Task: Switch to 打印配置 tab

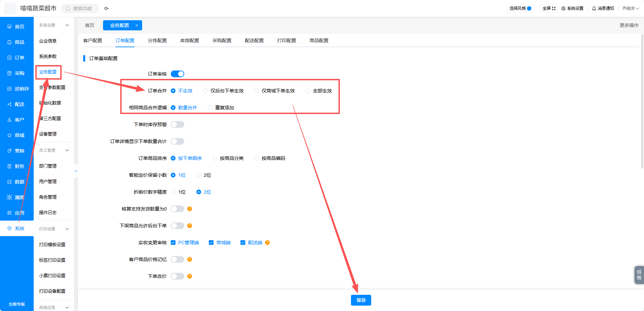Action: (x=287, y=40)
